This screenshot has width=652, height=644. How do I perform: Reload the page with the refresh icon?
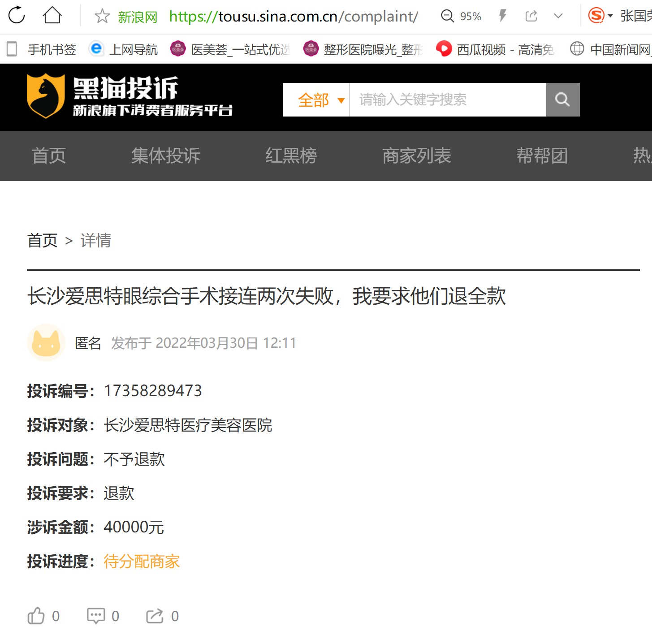pyautogui.click(x=17, y=15)
